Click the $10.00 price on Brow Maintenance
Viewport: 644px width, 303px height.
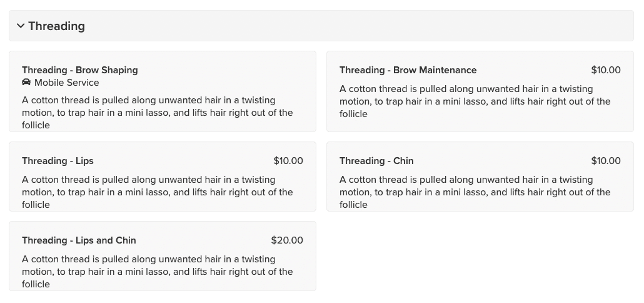click(x=606, y=70)
